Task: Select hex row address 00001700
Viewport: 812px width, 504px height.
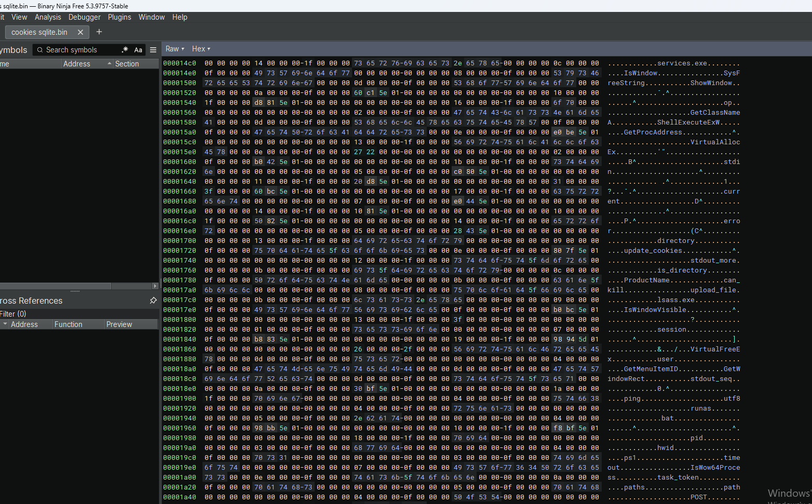Action: click(x=180, y=241)
